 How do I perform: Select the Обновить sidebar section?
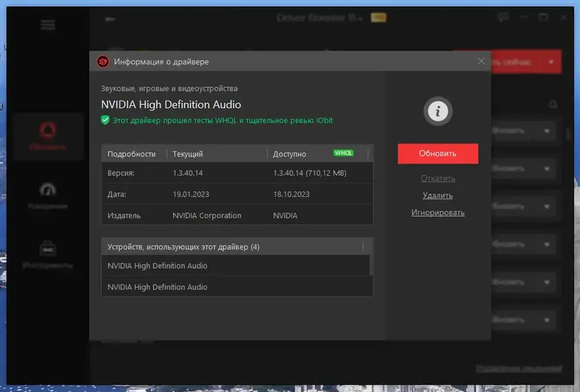pos(48,136)
